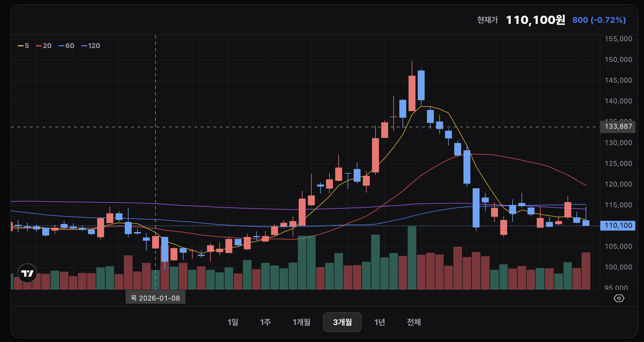The height and width of the screenshot is (342, 644).
Task: Click the tallest red candlestick at the peak
Action: (x=412, y=93)
